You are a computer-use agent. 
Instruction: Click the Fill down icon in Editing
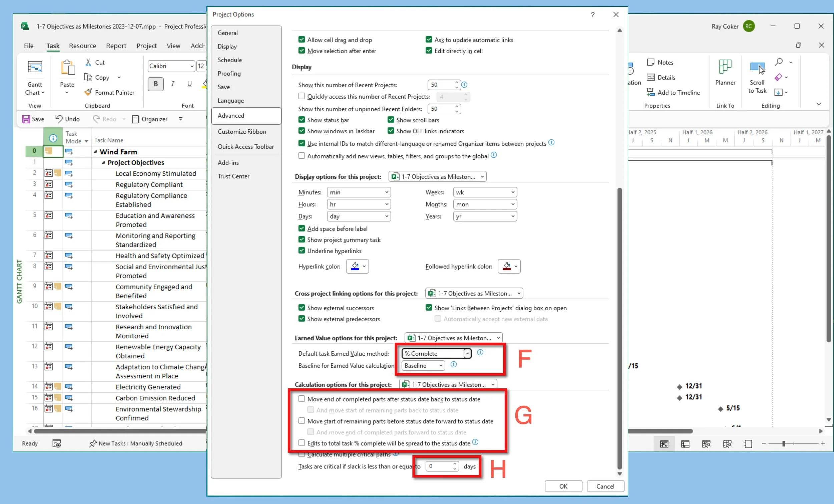778,92
